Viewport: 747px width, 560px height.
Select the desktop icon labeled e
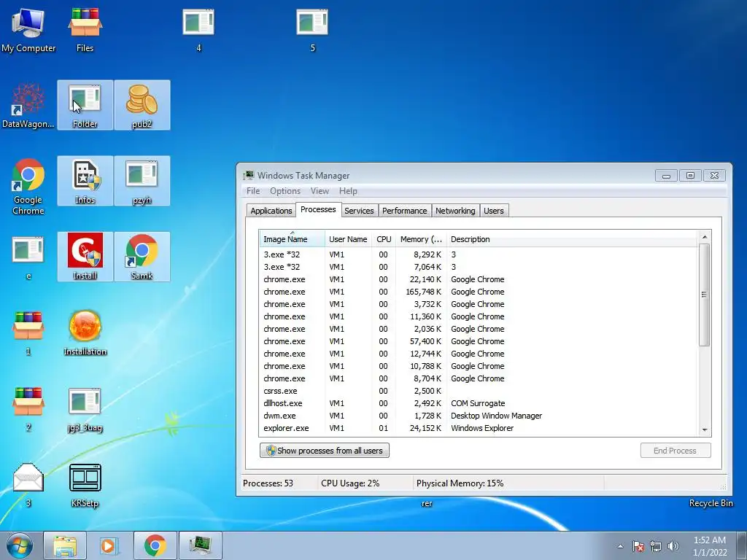coord(28,257)
